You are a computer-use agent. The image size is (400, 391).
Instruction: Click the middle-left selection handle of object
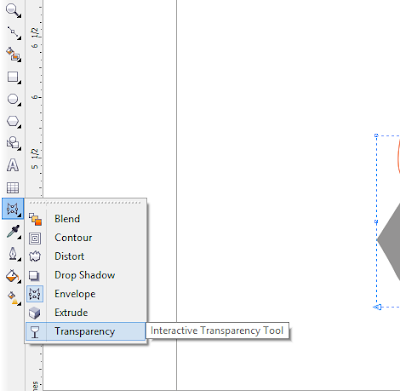[x=377, y=221]
